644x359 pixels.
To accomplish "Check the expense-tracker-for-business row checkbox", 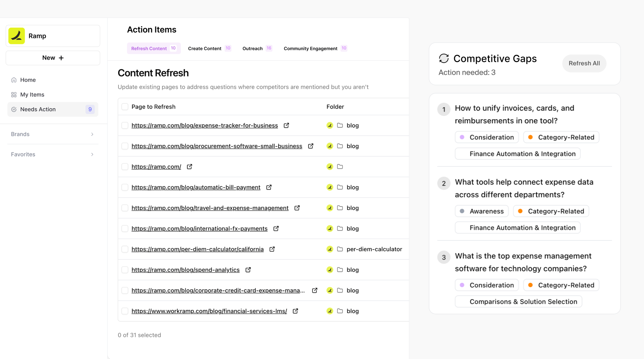I will coord(125,126).
